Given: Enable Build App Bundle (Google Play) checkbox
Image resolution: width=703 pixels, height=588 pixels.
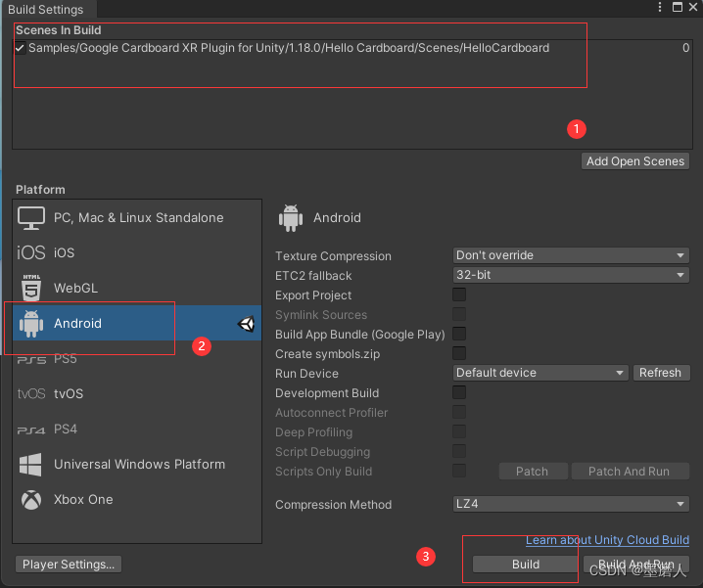Looking at the screenshot, I should tap(459, 334).
